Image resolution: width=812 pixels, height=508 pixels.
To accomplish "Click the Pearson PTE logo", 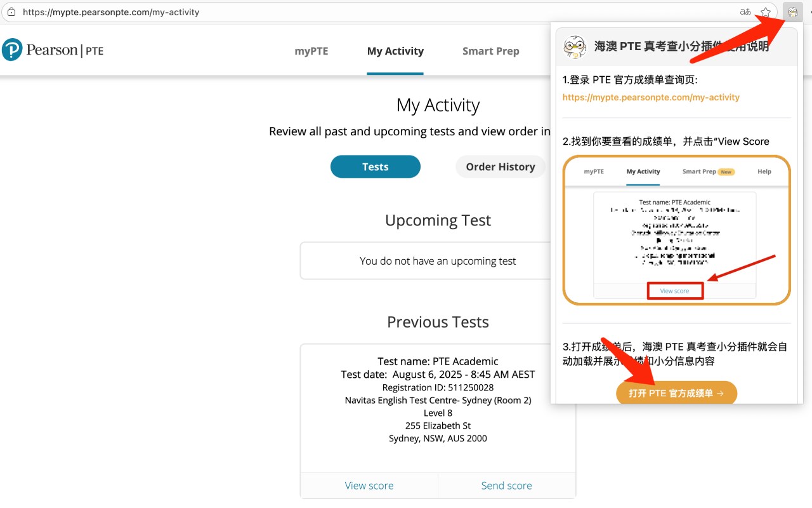I will click(x=53, y=50).
